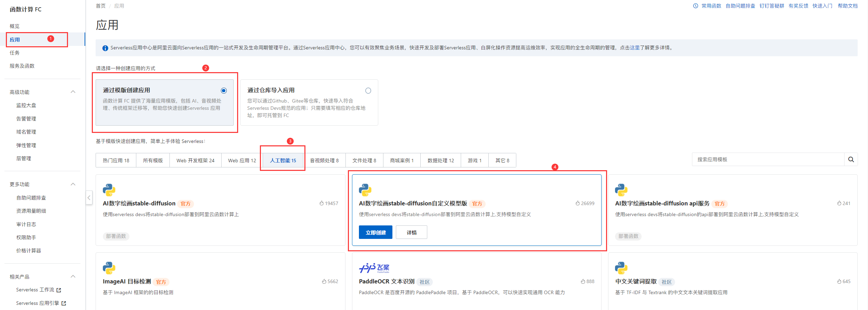Click the 详情 button
Image resolution: width=868 pixels, height=310 pixels.
coord(411,232)
